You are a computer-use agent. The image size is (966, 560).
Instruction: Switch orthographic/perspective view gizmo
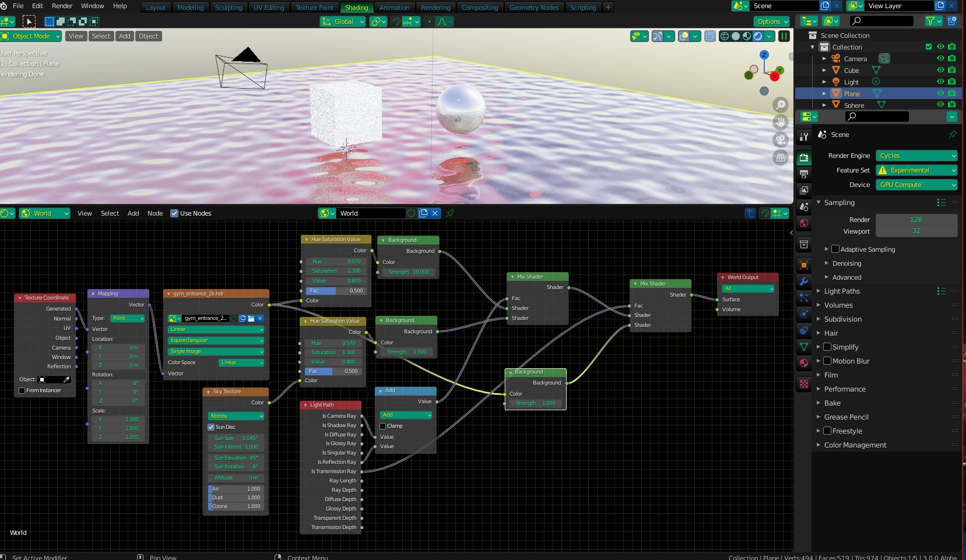pos(780,157)
